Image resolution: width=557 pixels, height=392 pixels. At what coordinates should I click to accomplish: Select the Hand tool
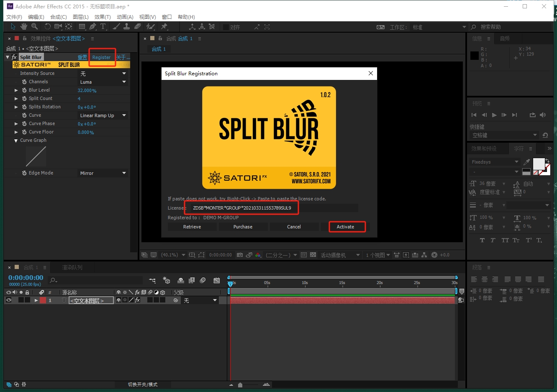[24, 26]
